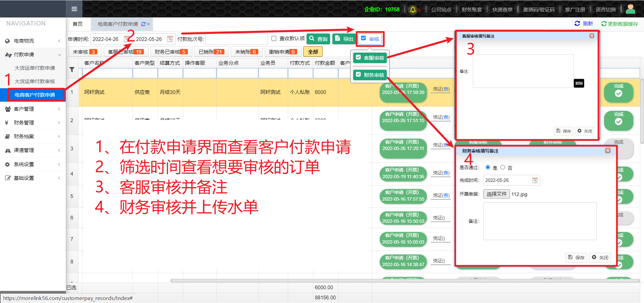The width and height of the screenshot is (644, 303).
Task: Expand the 客户管理 sidebar section
Action: tap(33, 109)
